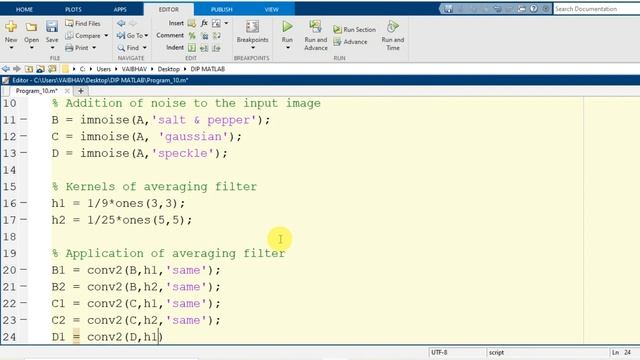Click the address bar Back arrow
640x360 pixels.
[x=6, y=69]
